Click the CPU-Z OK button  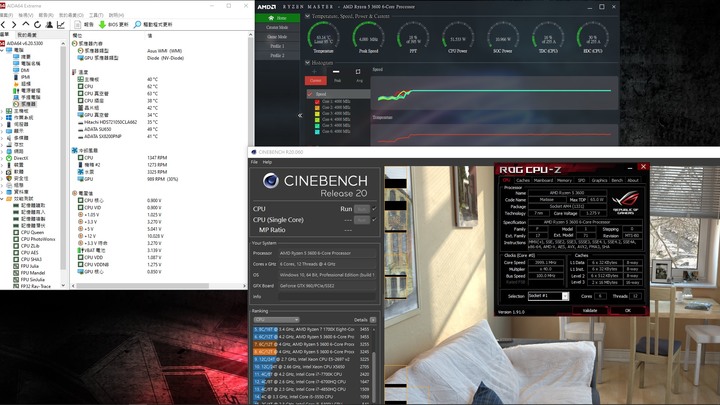click(628, 310)
